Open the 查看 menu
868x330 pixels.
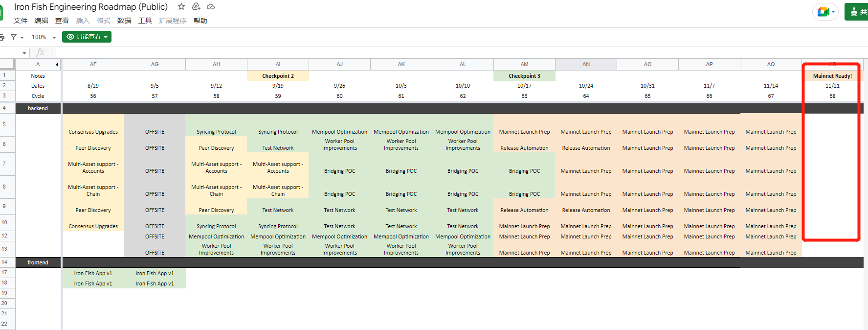point(62,21)
